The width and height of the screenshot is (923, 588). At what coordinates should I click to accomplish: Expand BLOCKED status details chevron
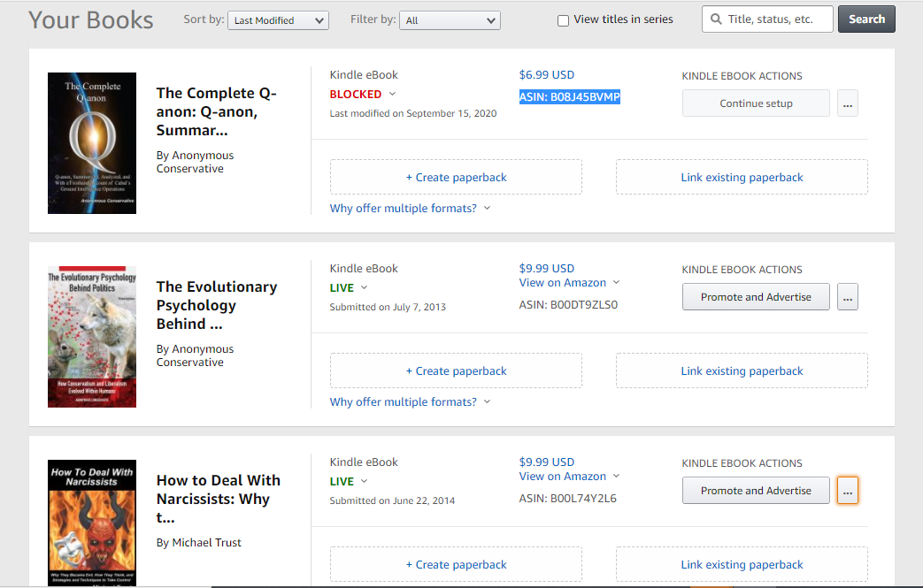coord(393,94)
